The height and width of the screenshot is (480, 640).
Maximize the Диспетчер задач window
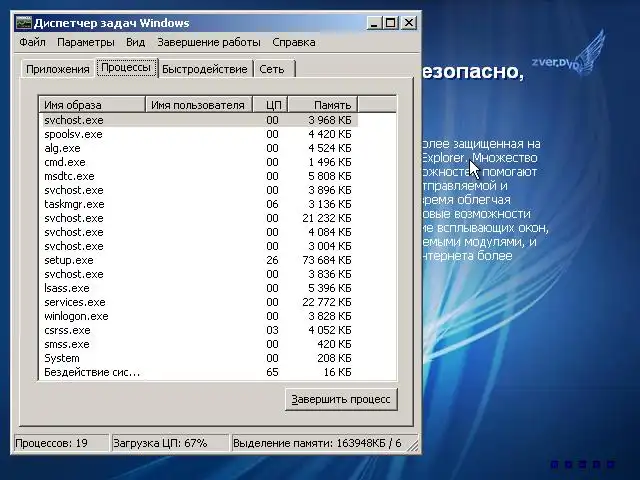point(391,23)
